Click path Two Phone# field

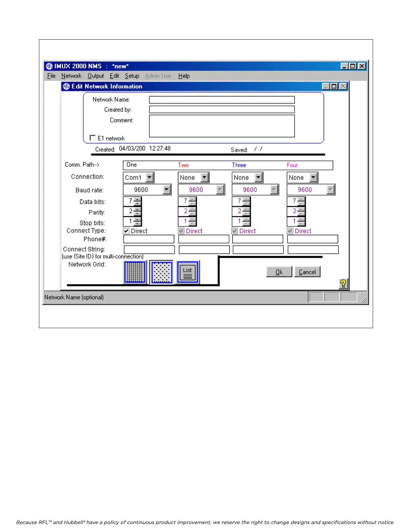coord(204,239)
